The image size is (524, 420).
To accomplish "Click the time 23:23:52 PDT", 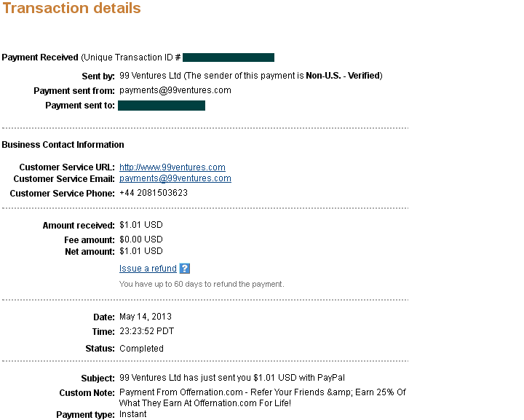I will point(147,331).
